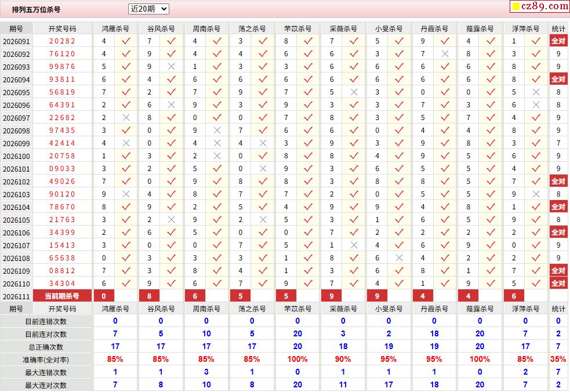Click draw number 65638
The height and width of the screenshot is (392, 570).
(62, 258)
